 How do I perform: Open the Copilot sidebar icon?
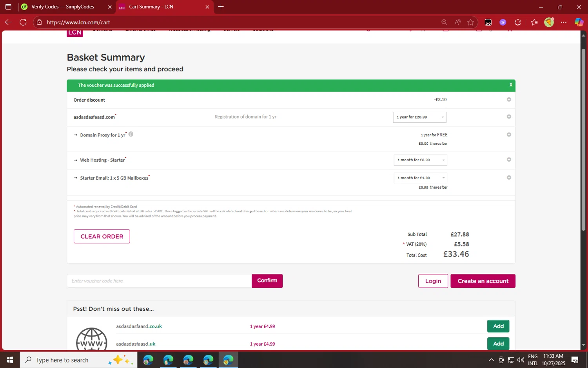pyautogui.click(x=579, y=22)
